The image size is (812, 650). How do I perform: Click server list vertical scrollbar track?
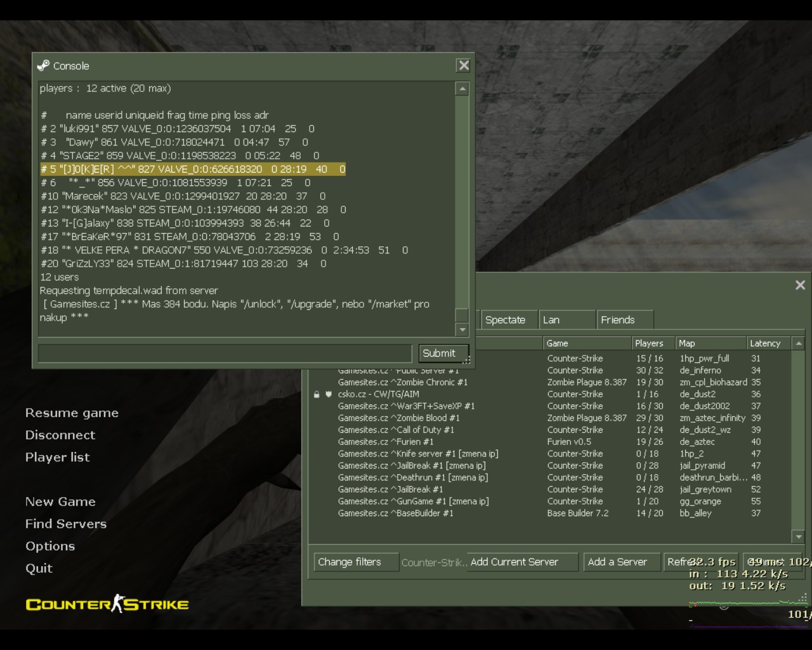tap(799, 440)
